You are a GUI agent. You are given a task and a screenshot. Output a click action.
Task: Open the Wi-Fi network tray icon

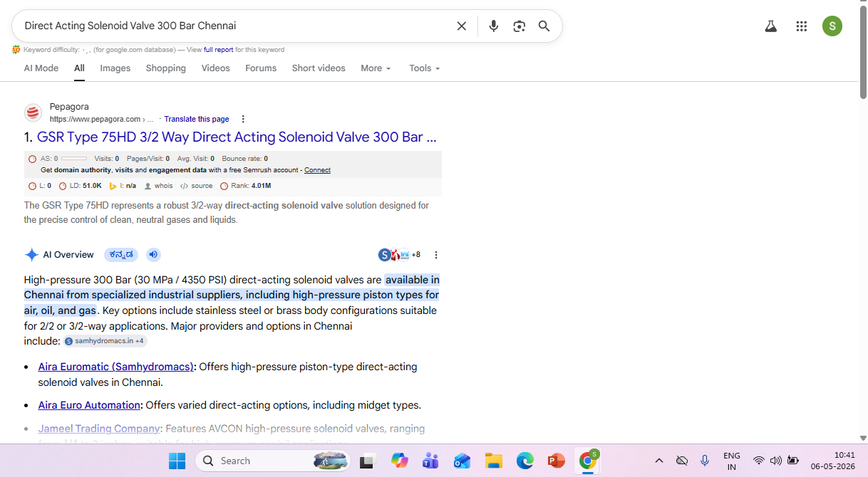[x=758, y=461]
